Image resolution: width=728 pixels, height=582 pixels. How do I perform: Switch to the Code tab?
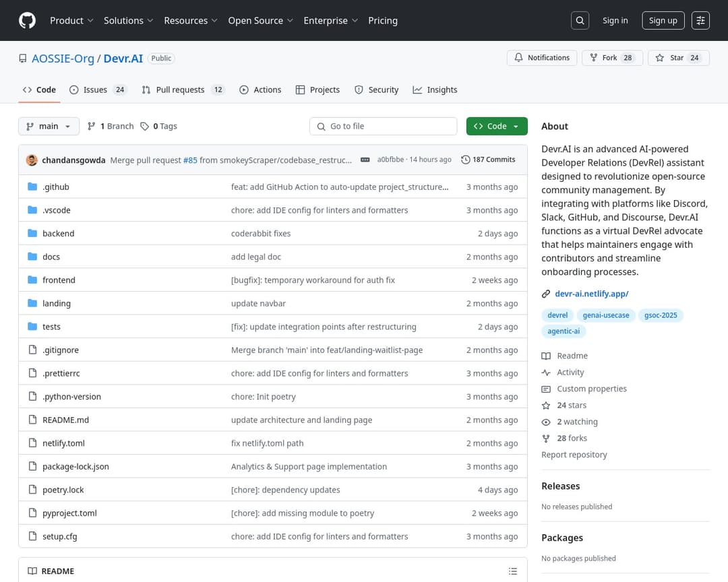tap(40, 90)
